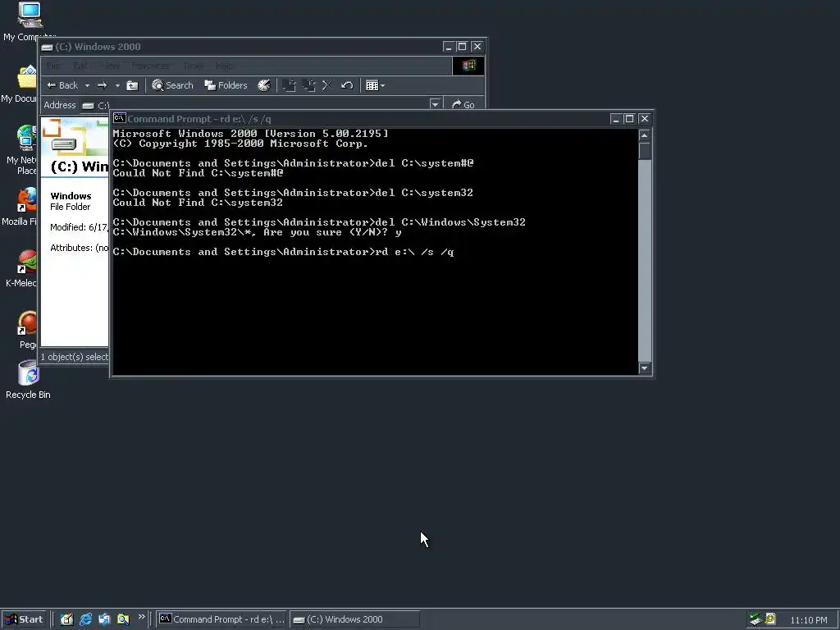Open the Back history dropdown arrow
This screenshot has width=840, height=630.
(x=87, y=85)
